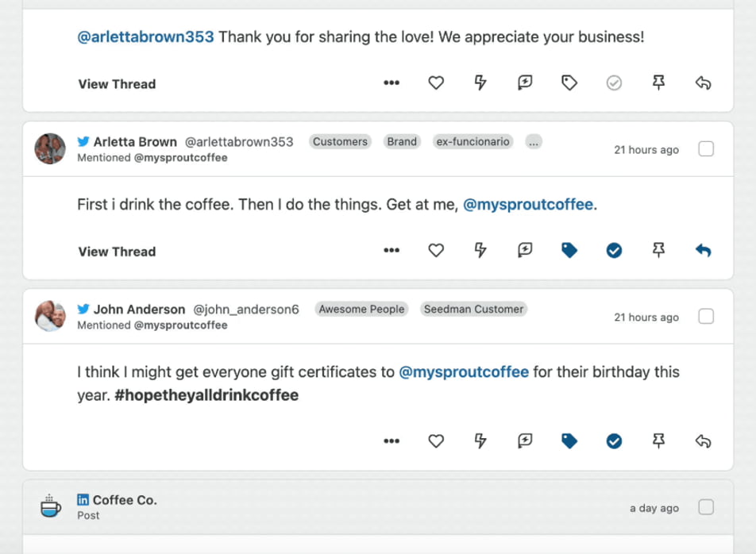Apply a tag to the top reply
This screenshot has height=554, width=756.
click(x=569, y=83)
